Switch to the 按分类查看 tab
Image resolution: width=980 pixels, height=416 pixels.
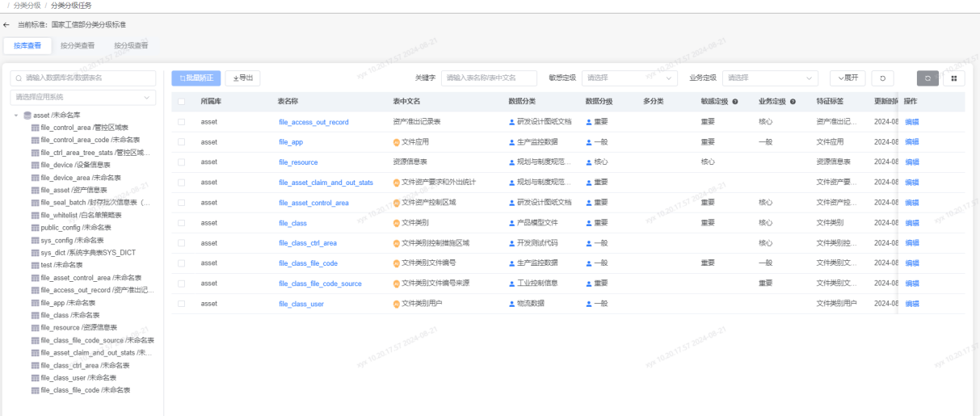tap(78, 46)
